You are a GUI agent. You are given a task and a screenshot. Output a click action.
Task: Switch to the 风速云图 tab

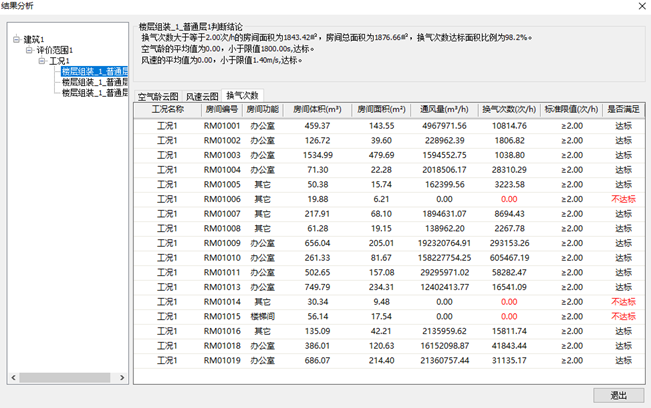coord(201,97)
